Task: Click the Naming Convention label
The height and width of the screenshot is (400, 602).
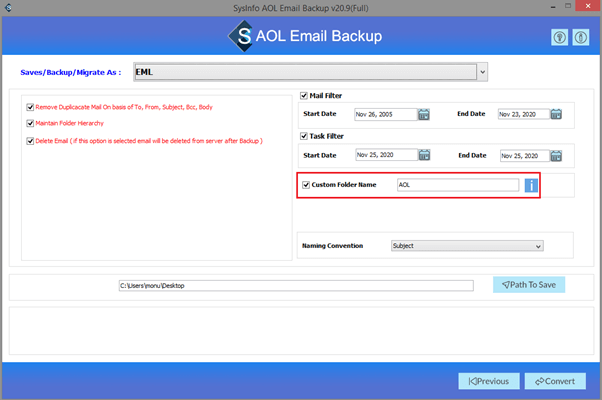Action: tap(332, 246)
